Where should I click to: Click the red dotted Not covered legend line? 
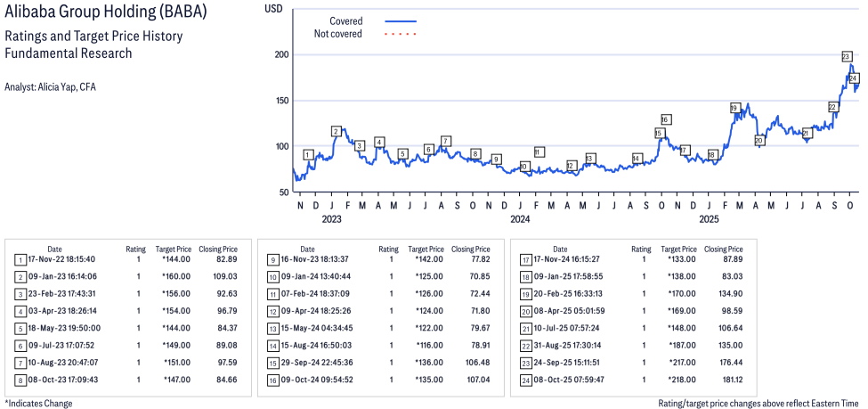coord(401,34)
